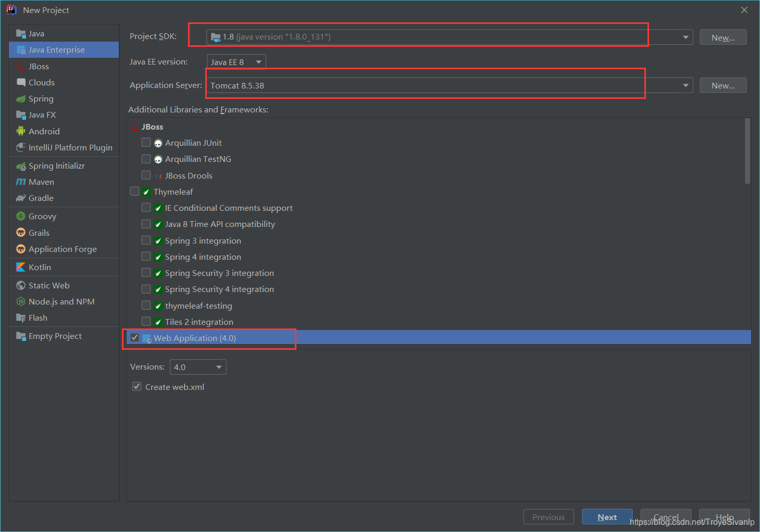Click the Spring leaf icon
This screenshot has height=532, width=760.
click(x=21, y=99)
